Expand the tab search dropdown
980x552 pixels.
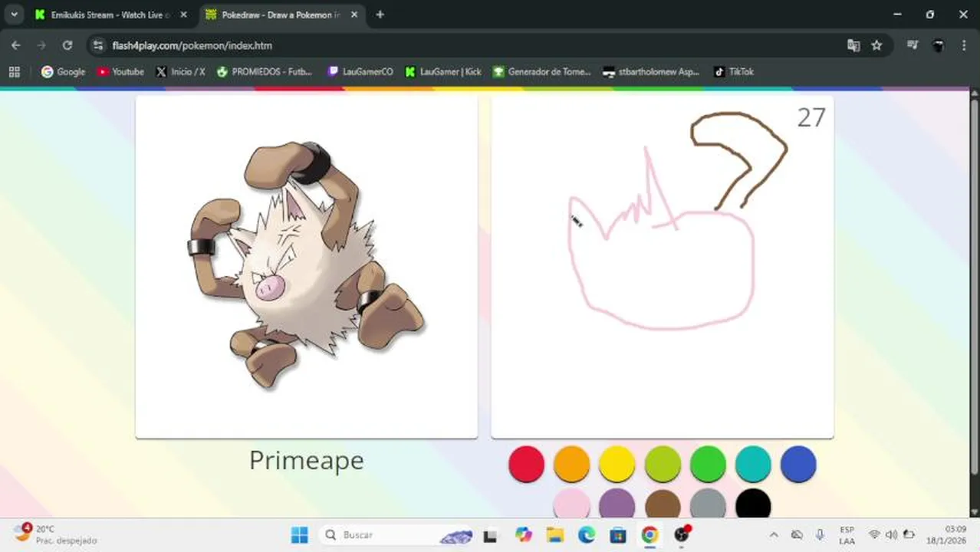click(x=14, y=15)
